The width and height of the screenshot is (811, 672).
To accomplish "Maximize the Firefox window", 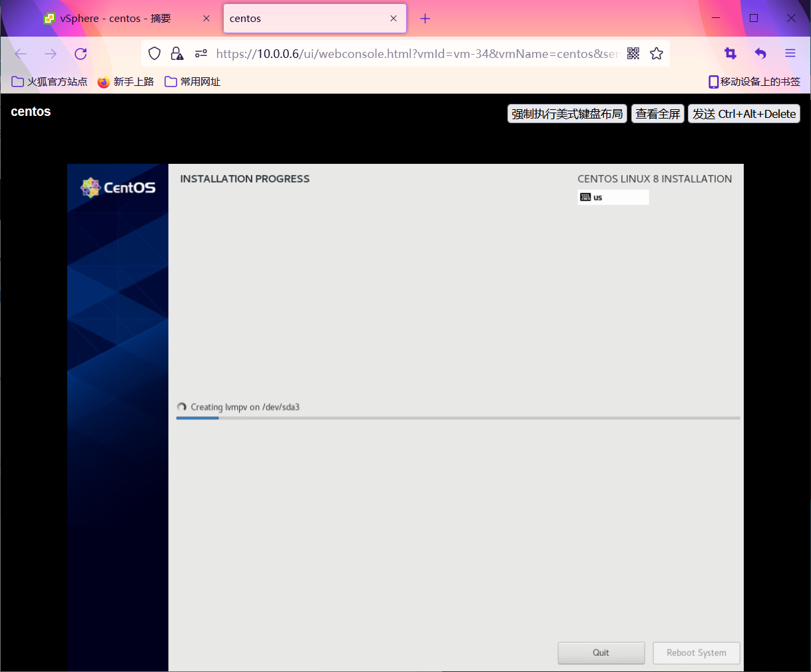I will [754, 19].
